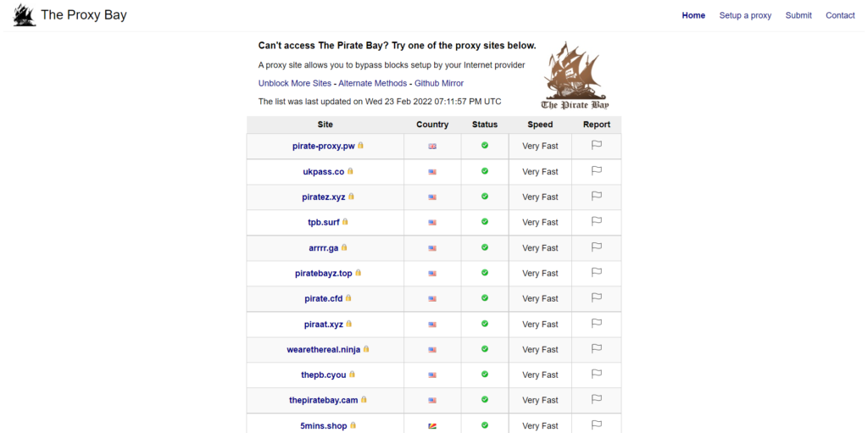Visit the piratebayz.top proxy site

pos(324,273)
